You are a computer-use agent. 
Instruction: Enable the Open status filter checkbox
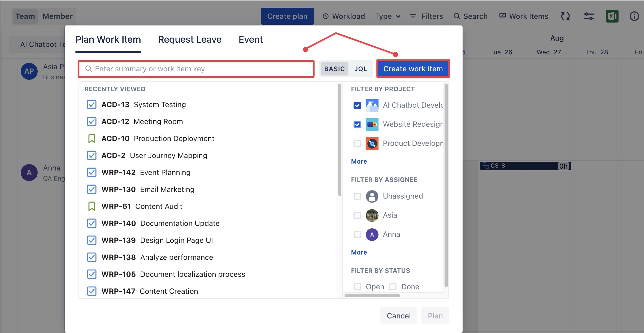coord(357,287)
